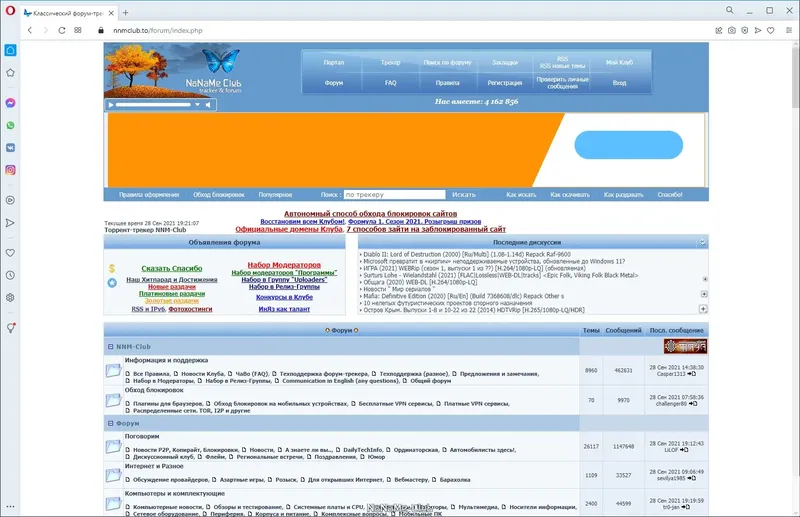Open the Регистрация menu item
Screen dimensions: 800x517
pyautogui.click(x=505, y=83)
